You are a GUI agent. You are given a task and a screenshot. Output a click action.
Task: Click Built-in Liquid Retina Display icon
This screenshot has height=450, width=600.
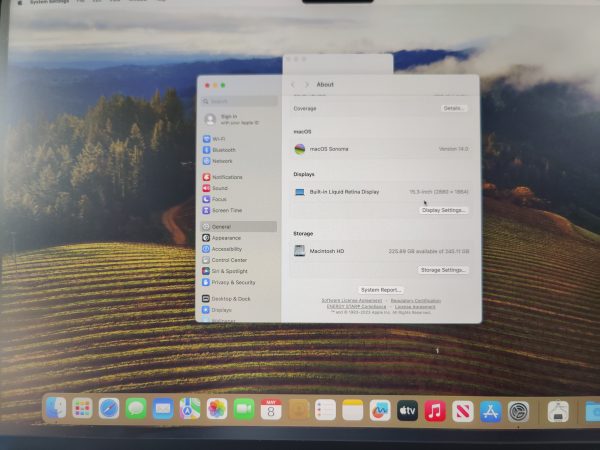coord(300,192)
